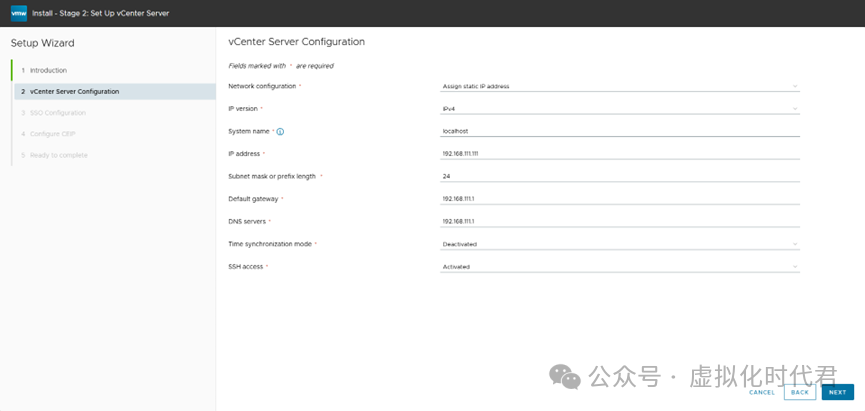Focus the System name input field
Viewport: 865px width, 411px height.
coord(620,131)
